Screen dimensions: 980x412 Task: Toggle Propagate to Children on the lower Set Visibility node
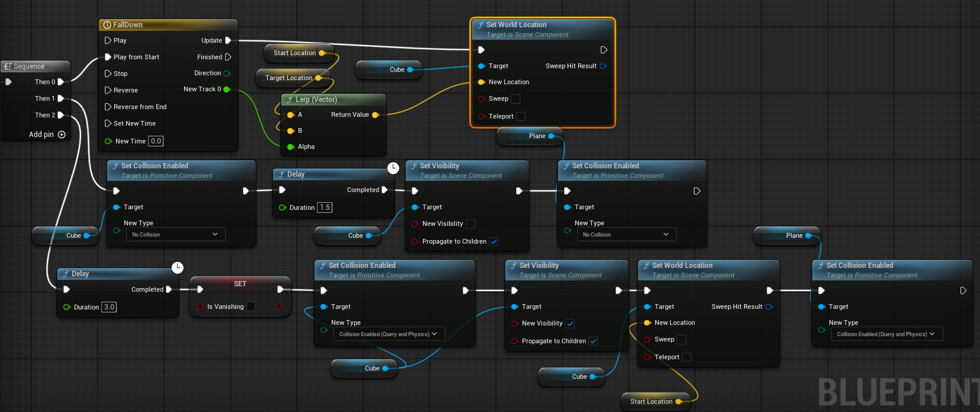tap(594, 341)
